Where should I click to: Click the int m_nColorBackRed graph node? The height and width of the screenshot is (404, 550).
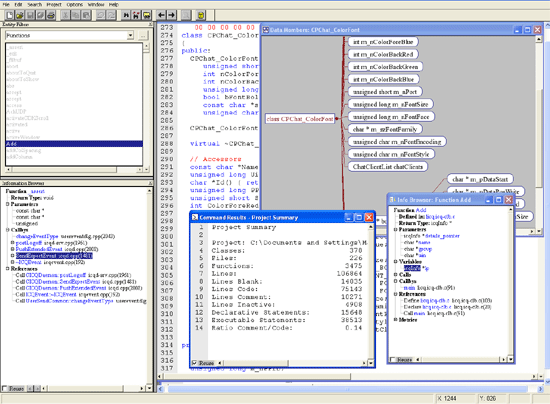383,54
